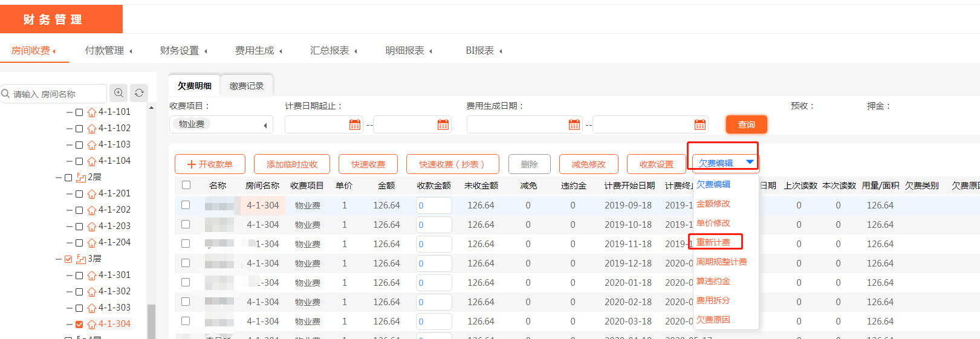Open calendar for 计费日期 end date
The image size is (980, 339).
(x=443, y=124)
